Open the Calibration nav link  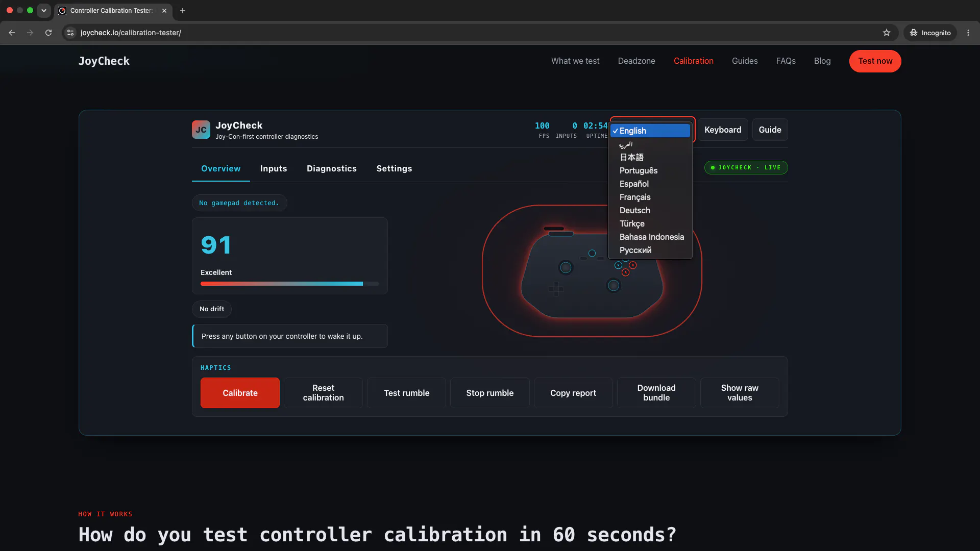pos(694,61)
